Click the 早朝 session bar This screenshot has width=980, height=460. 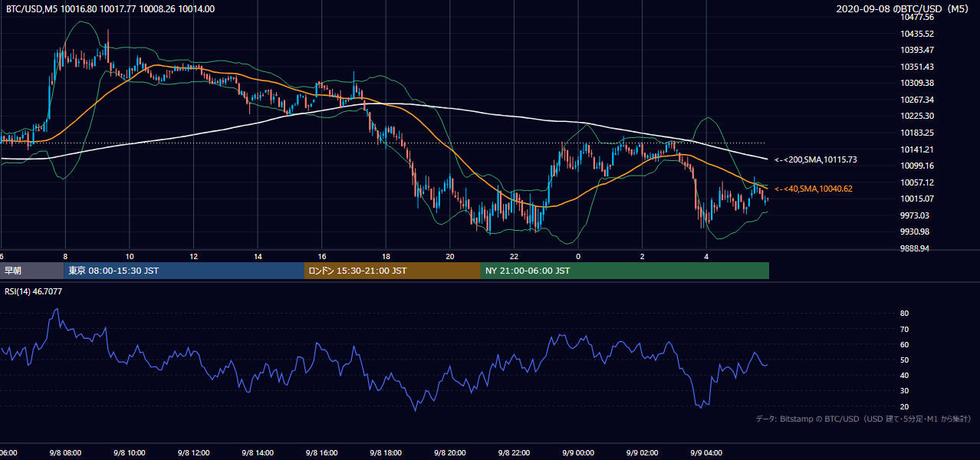31,271
